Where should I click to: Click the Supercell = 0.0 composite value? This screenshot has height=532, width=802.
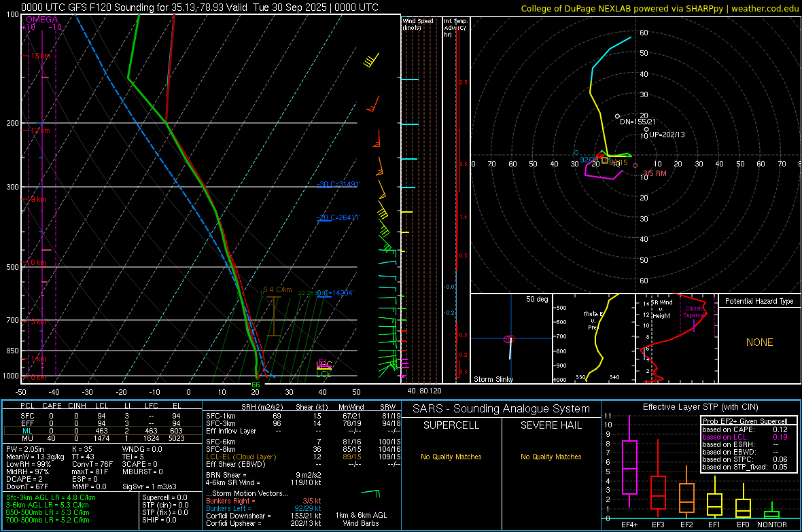(164, 497)
